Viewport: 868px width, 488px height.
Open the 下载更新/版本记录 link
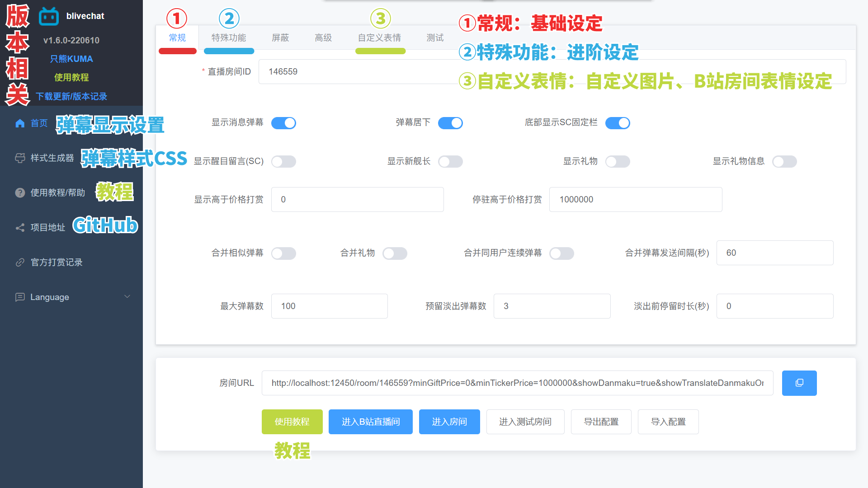(x=71, y=96)
